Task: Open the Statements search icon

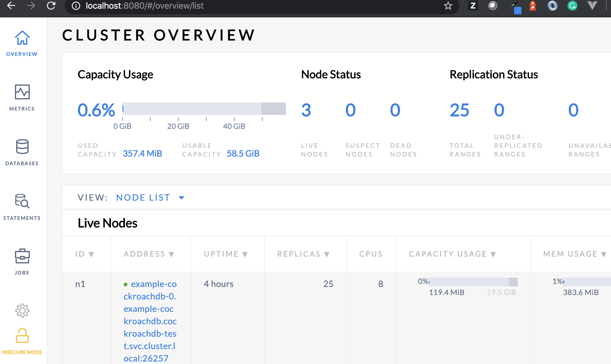Action: [x=22, y=201]
